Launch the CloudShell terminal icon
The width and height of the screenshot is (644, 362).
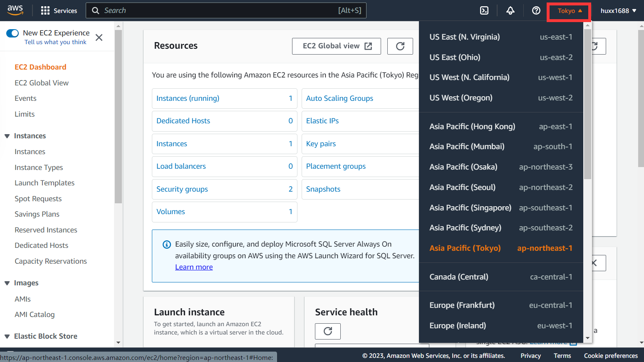pos(484,10)
